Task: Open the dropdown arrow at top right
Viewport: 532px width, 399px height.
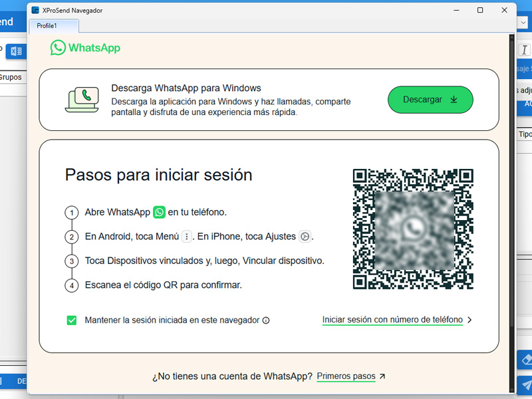Action: (x=523, y=23)
